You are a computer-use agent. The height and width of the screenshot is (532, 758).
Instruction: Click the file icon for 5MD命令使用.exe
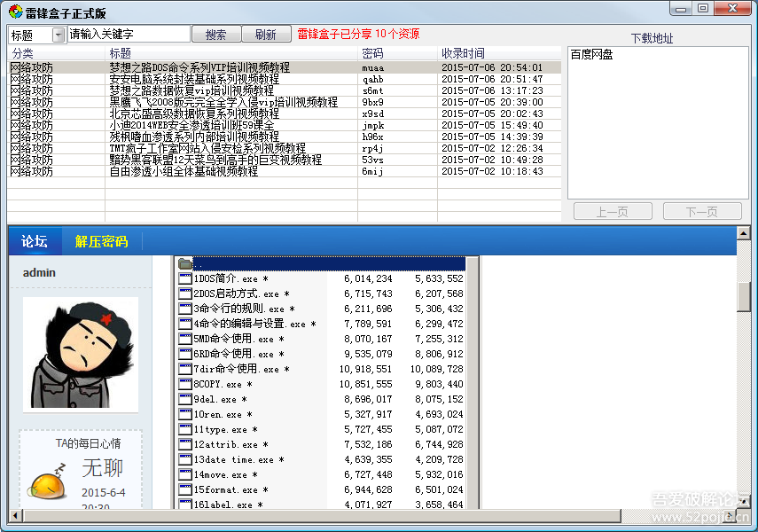pyautogui.click(x=185, y=339)
